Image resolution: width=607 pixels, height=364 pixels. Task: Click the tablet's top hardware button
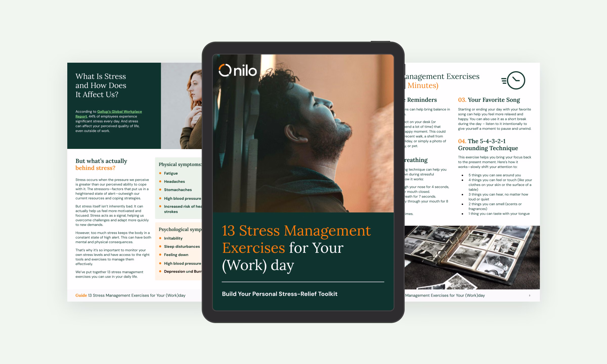380,41
